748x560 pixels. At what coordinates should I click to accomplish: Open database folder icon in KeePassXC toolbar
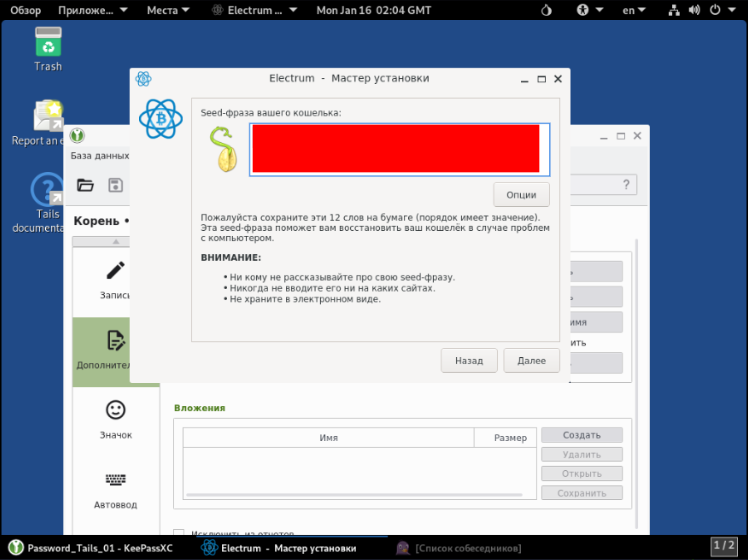[85, 185]
